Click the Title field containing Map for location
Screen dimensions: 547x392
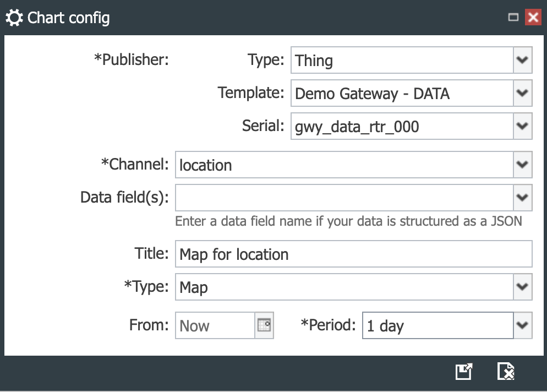(x=354, y=254)
